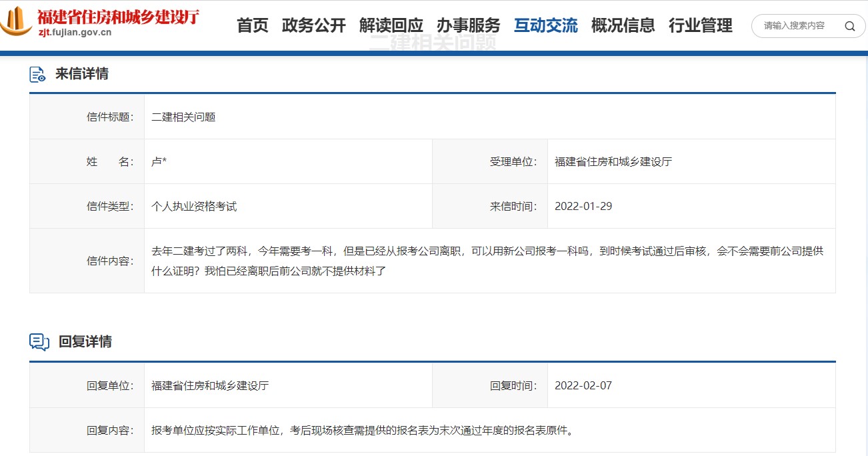Select the 回复内容 reply text
This screenshot has height=456, width=868.
pyautogui.click(x=359, y=430)
